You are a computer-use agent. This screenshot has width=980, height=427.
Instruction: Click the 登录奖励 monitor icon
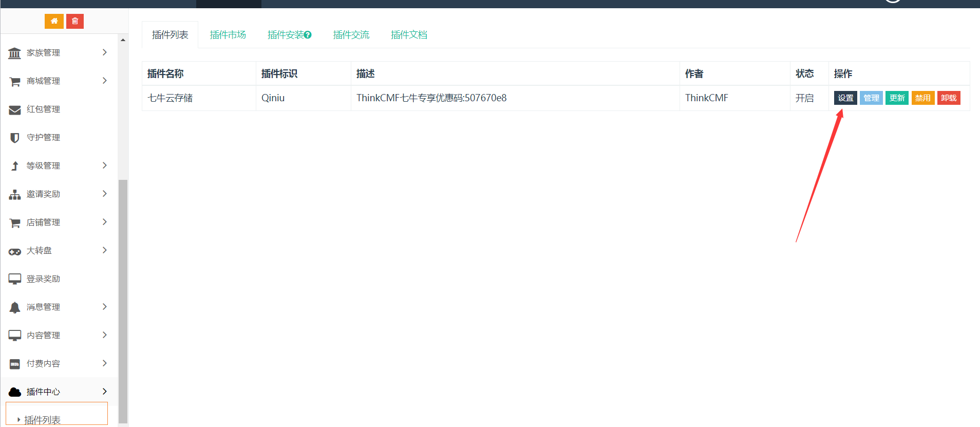coord(15,279)
